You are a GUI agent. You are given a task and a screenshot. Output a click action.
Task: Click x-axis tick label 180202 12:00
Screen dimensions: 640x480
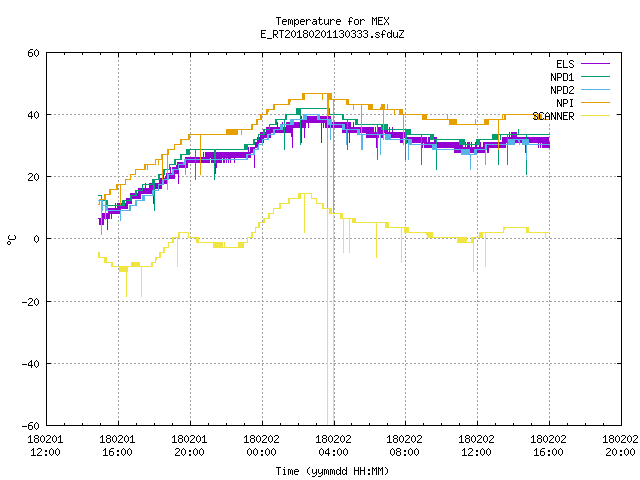tap(476, 446)
